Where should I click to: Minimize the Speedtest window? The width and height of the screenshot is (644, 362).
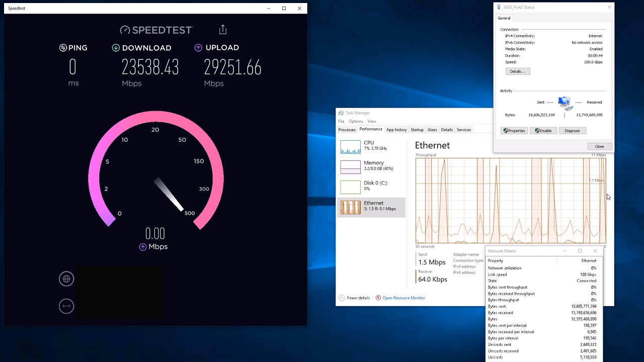pyautogui.click(x=269, y=8)
